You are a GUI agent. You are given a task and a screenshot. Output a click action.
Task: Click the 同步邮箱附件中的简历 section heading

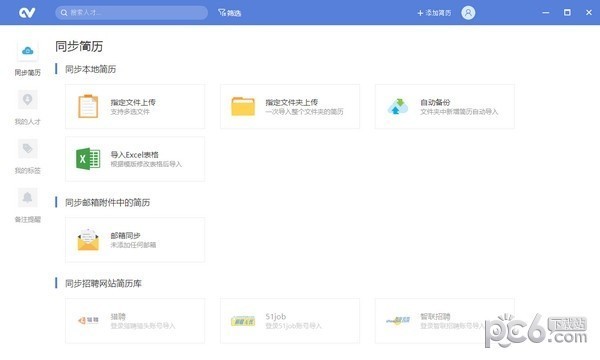[x=107, y=202]
